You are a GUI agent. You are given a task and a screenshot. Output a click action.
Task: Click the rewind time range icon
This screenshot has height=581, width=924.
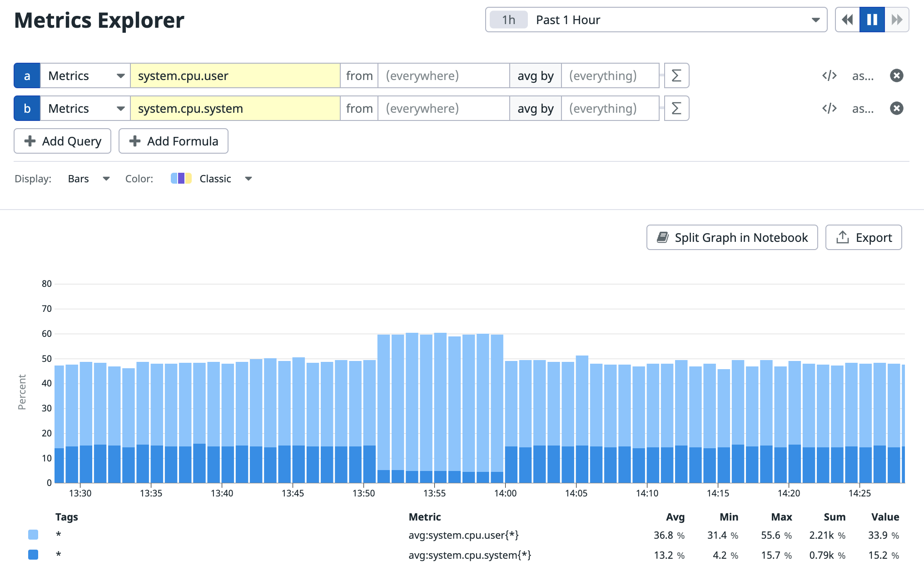click(847, 20)
